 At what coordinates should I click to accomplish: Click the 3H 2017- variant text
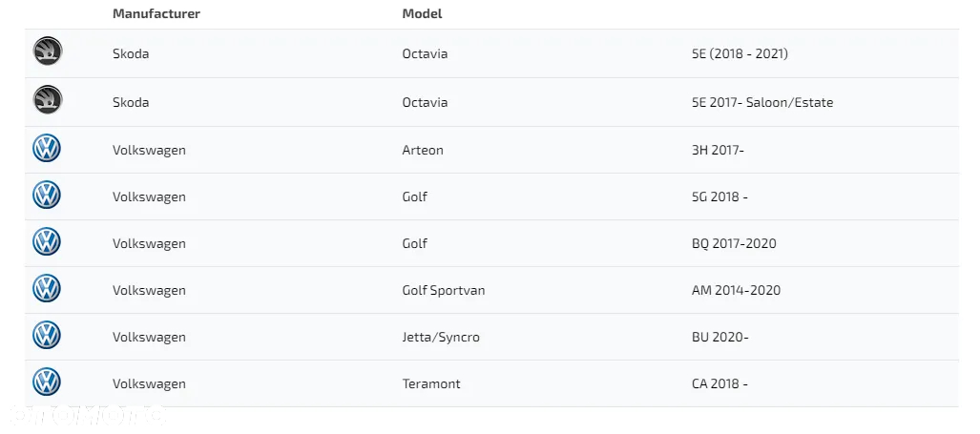pyautogui.click(x=718, y=151)
